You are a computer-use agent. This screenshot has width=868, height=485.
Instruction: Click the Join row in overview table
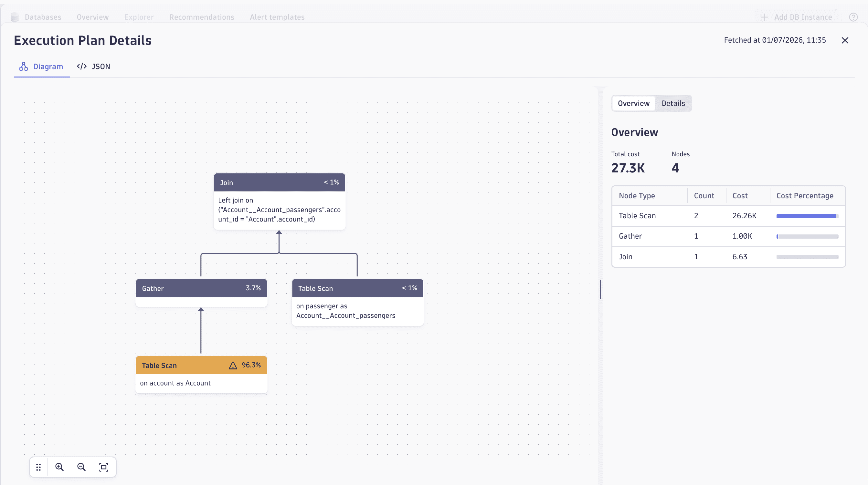click(x=728, y=257)
